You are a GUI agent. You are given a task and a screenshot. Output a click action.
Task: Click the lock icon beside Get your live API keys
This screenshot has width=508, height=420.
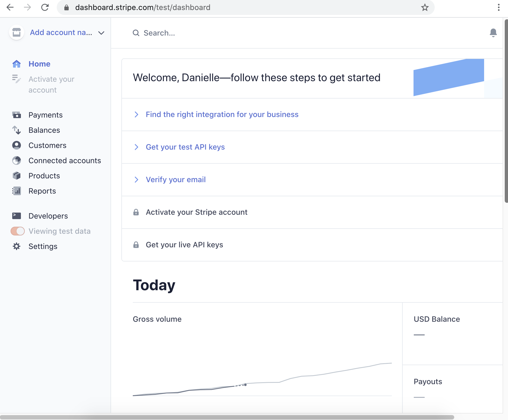(x=136, y=245)
